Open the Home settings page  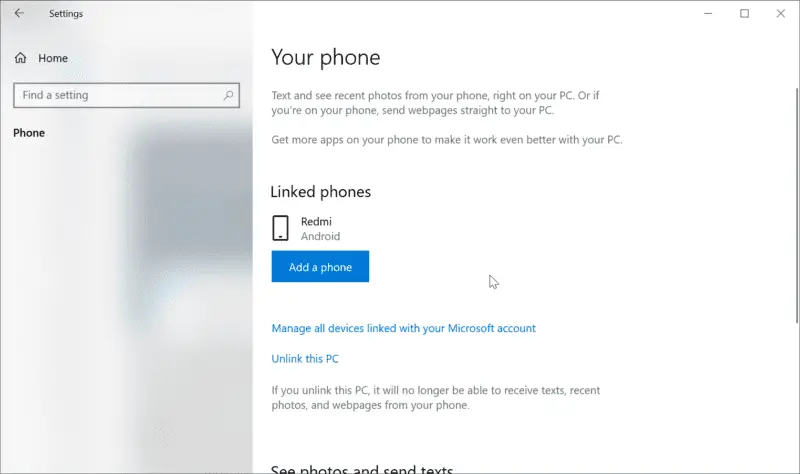tap(41, 58)
